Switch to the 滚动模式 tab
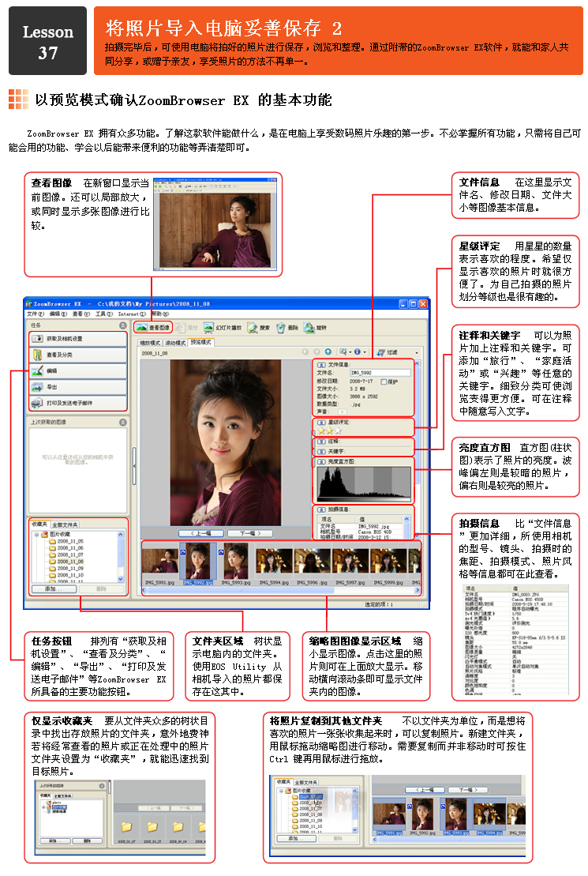Screen dimensions: 588x876 [x=174, y=343]
